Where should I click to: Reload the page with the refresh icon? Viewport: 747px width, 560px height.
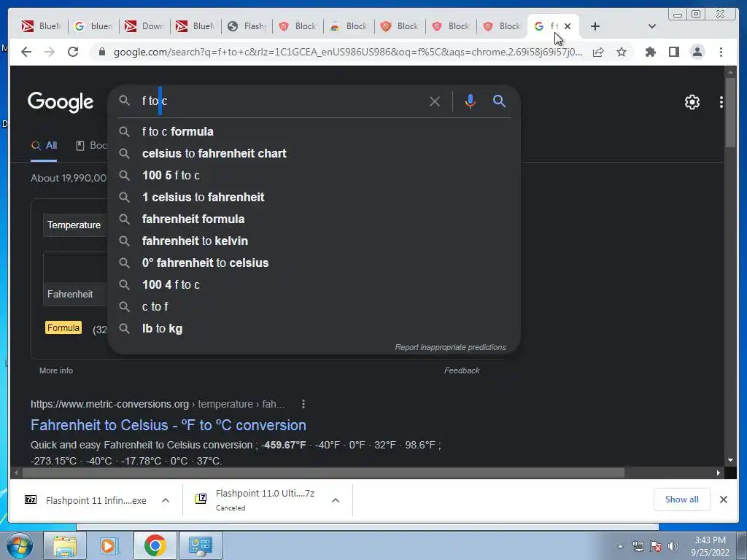(x=73, y=52)
